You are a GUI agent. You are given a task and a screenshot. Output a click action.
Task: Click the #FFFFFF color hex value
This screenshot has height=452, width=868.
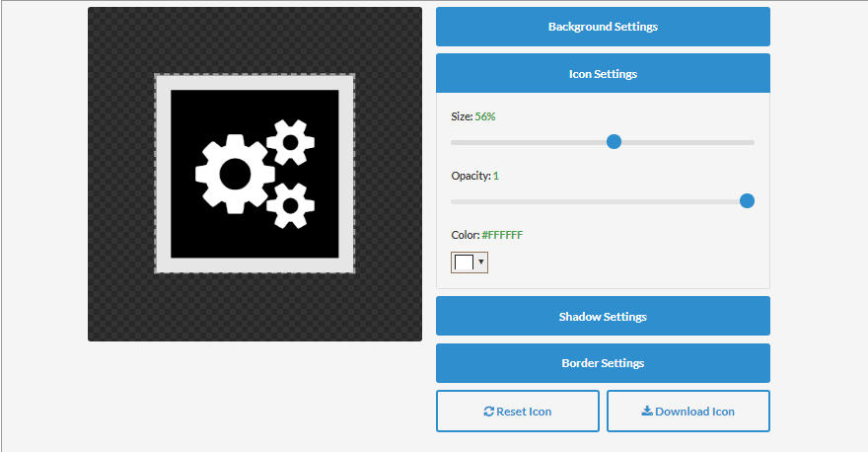(502, 235)
